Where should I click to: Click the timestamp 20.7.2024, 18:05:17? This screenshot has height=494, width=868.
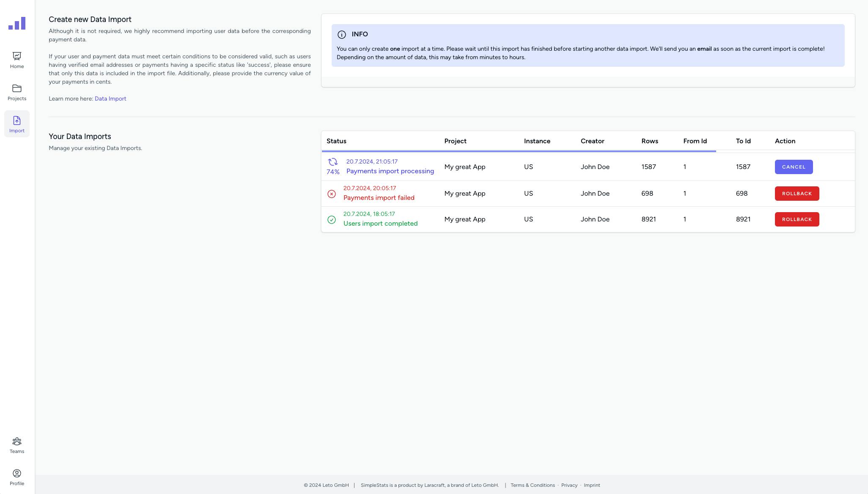[369, 214]
